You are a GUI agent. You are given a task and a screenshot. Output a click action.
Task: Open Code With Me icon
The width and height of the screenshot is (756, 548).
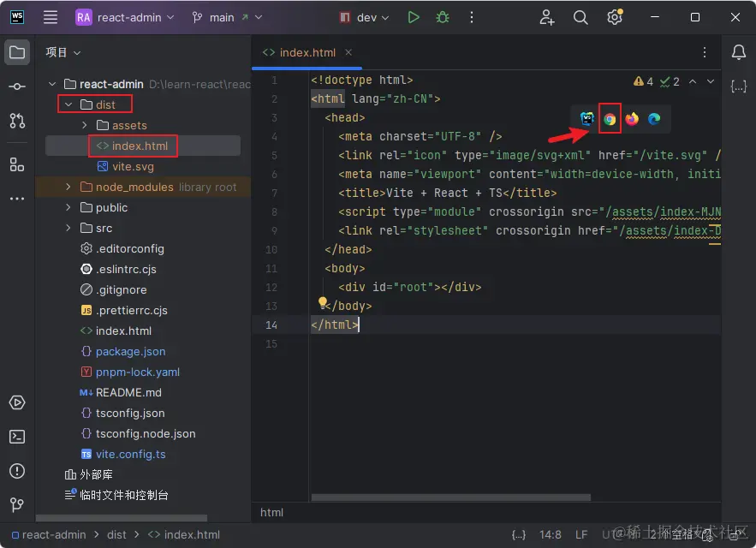pyautogui.click(x=547, y=17)
